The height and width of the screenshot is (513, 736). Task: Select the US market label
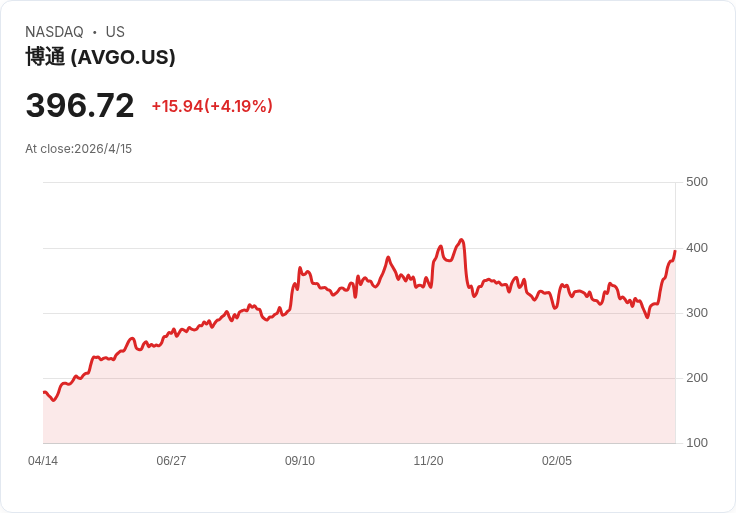tap(115, 32)
